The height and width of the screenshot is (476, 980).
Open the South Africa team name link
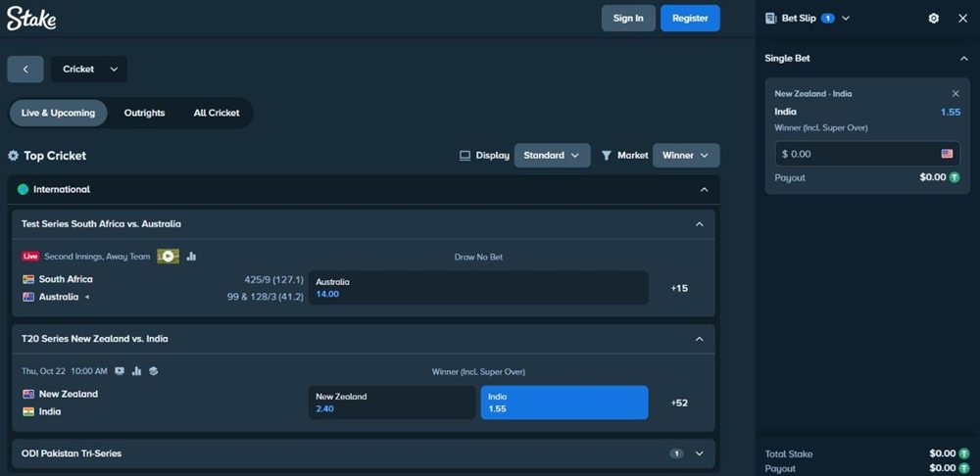click(x=66, y=279)
